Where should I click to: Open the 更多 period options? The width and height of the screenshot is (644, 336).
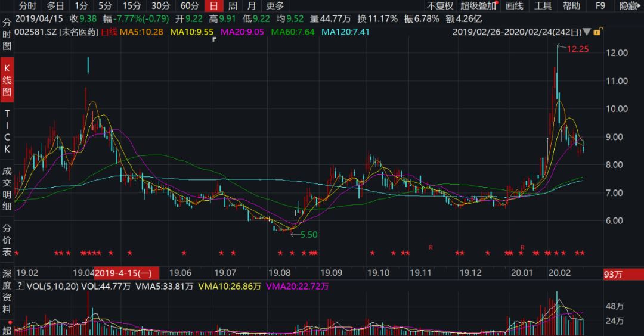click(275, 6)
